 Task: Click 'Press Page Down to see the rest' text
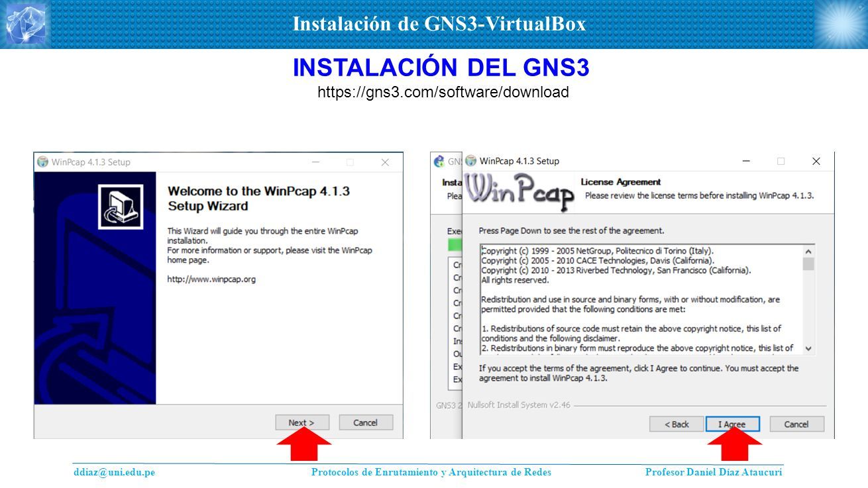572,231
